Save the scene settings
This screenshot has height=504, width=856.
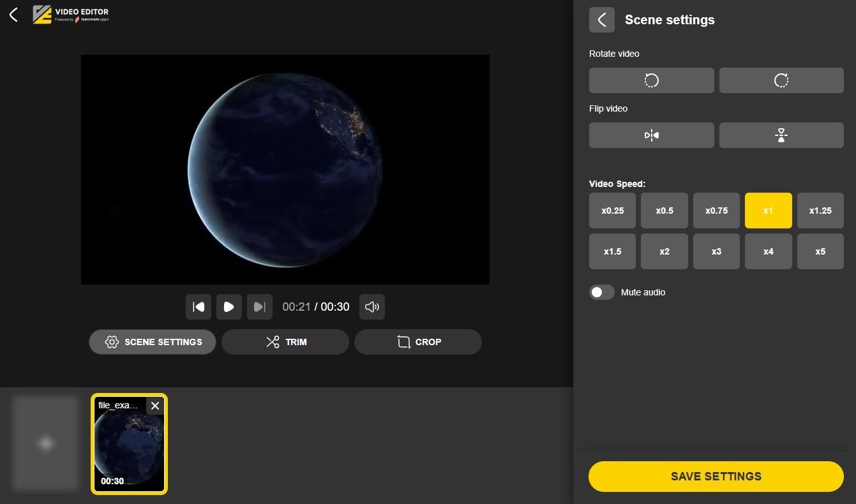[x=716, y=477]
